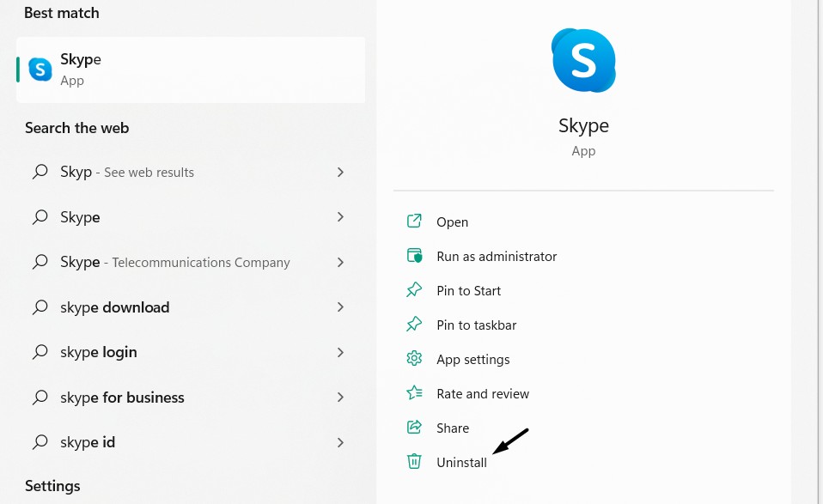Screen dimensions: 823x504
Task: Click the Open external-link icon
Action: coord(414,222)
